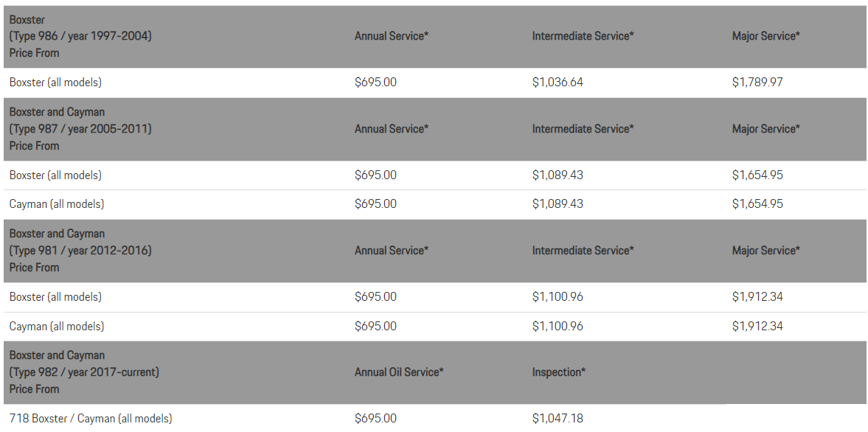Select the Type 981 Major Service* heading

click(766, 251)
